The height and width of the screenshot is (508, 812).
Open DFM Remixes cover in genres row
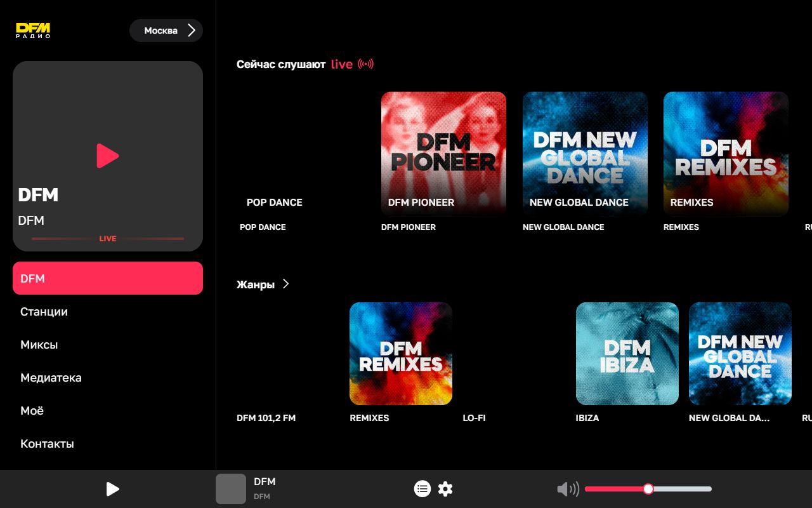[x=401, y=354]
